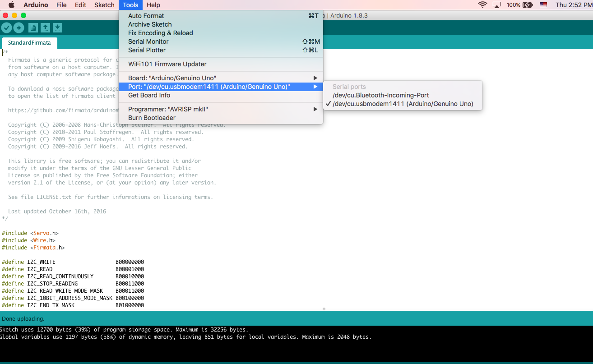Screen dimensions: 593x364
Task: Open a sketch with up-arrow icon
Action: point(45,28)
